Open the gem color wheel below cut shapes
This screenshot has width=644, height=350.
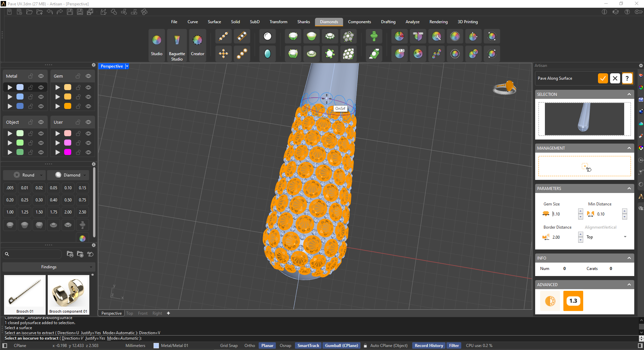[82, 238]
